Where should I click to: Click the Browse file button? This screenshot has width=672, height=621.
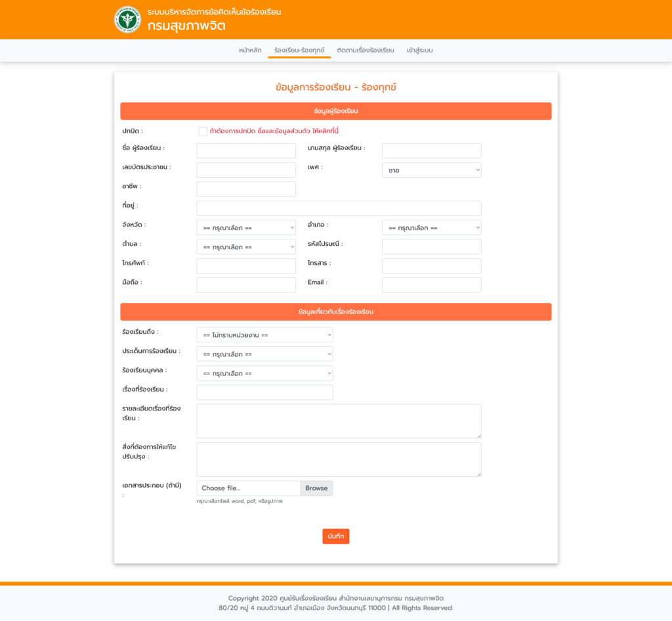(x=316, y=488)
